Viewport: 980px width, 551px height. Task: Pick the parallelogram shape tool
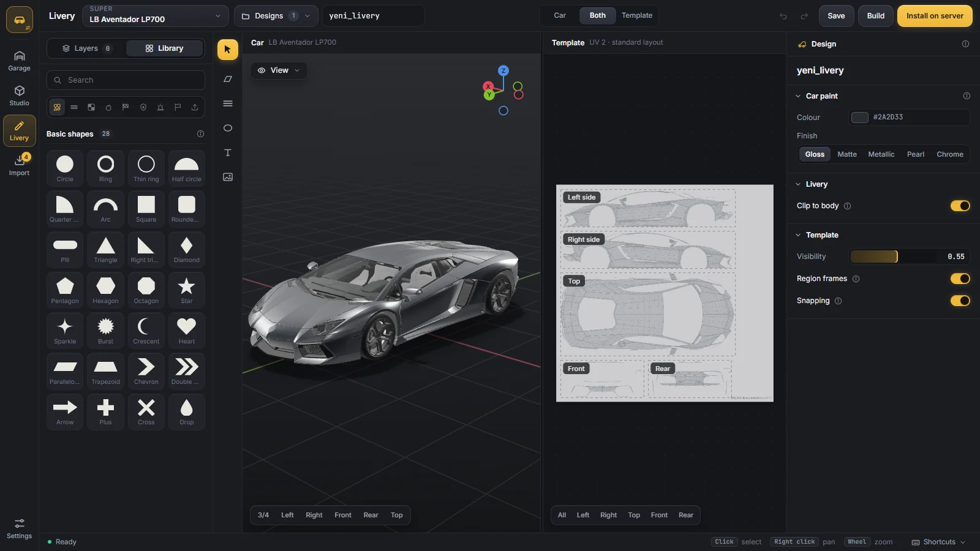coord(228,79)
